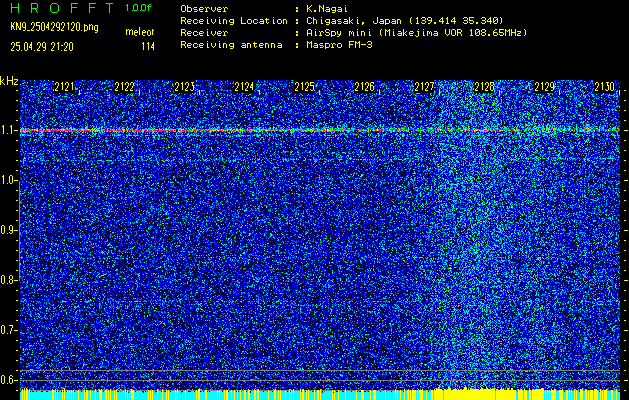This screenshot has width=629, height=400.
Task: Click time marker 2126
Action: point(365,87)
